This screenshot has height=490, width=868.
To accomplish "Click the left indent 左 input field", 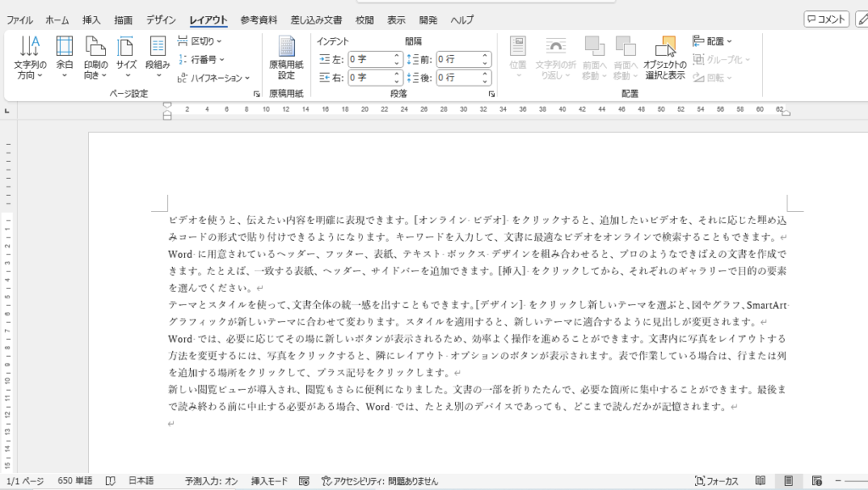I will click(x=370, y=59).
